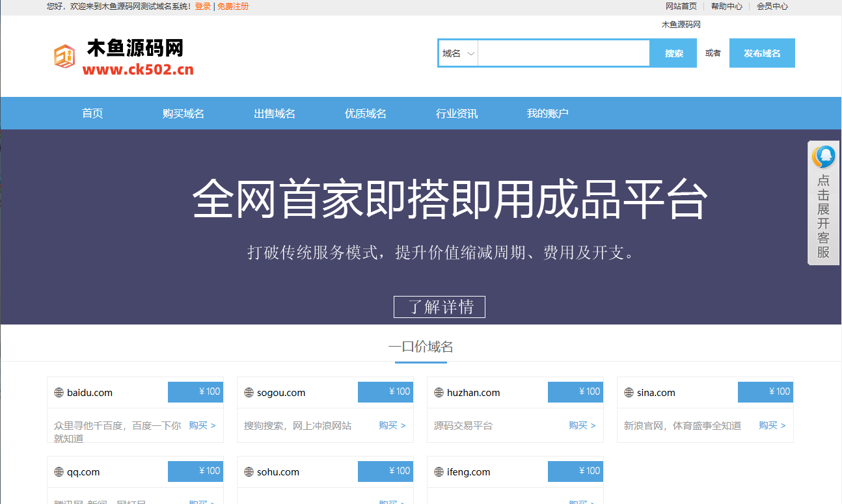
Task: Click 购买 link for huzhan.com
Action: click(x=582, y=425)
